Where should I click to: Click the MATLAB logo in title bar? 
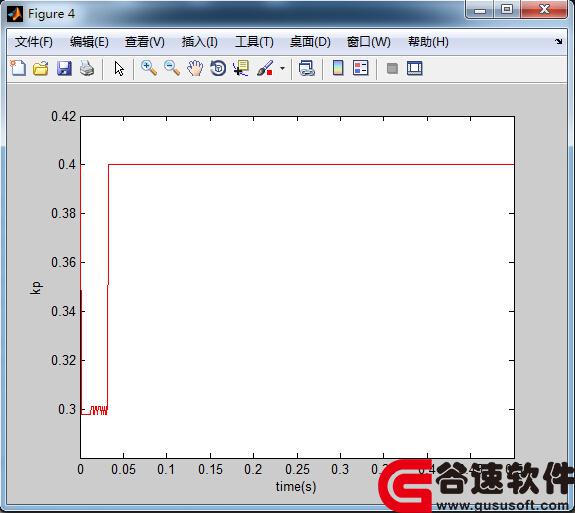[15, 14]
